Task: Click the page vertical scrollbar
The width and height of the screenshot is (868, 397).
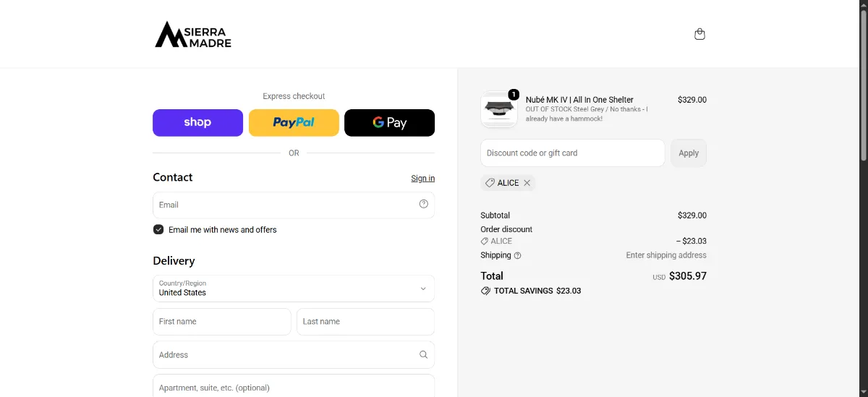Action: click(863, 198)
